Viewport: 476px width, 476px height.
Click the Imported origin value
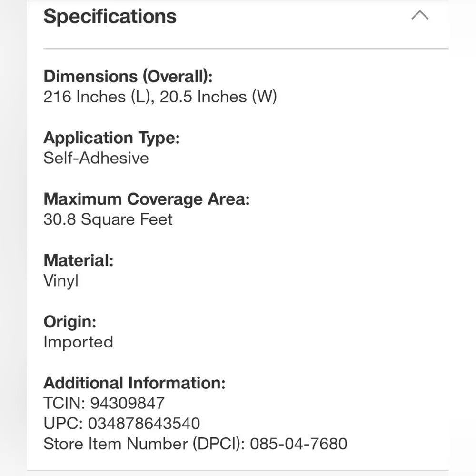[78, 342]
